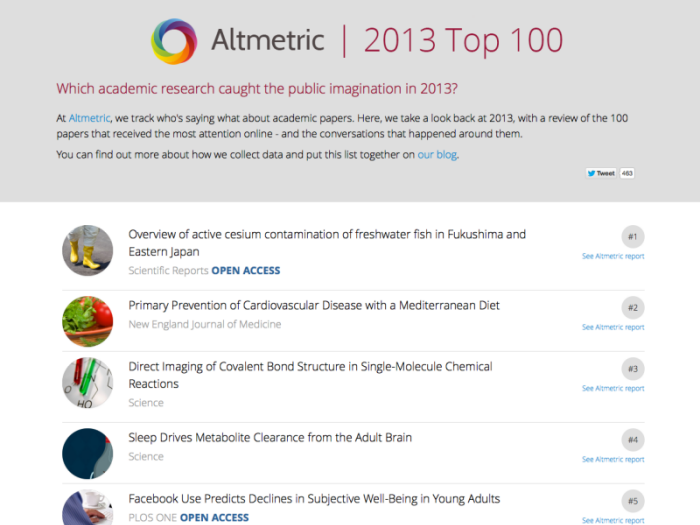Viewport: 700px width, 525px height.
Task: See Altmetric report for paper #2
Action: 613,327
